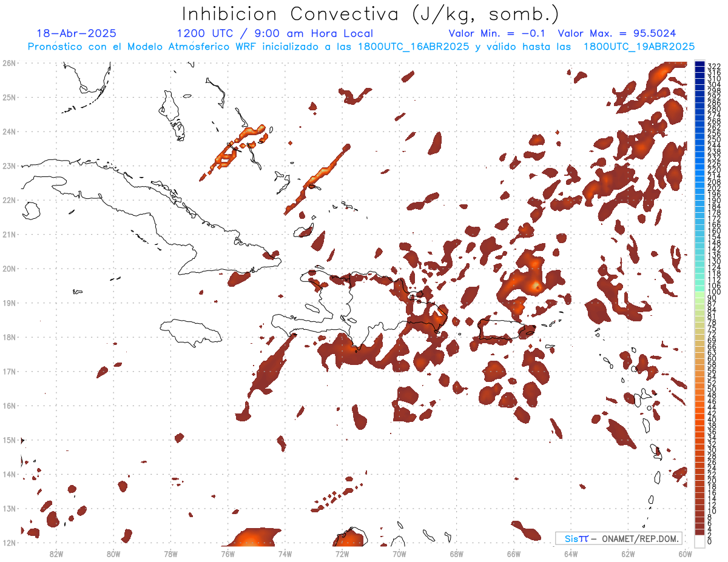Screen dimensions: 728x562
Task: Click the 23N latitude label
Action: coord(8,166)
